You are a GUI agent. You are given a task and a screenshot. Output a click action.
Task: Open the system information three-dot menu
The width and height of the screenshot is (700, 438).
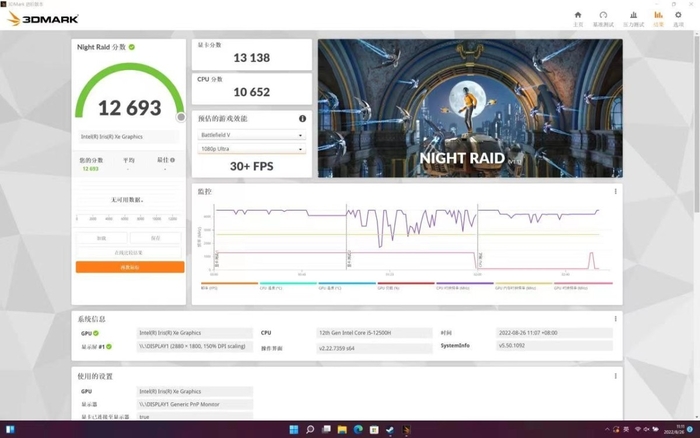[615, 319]
